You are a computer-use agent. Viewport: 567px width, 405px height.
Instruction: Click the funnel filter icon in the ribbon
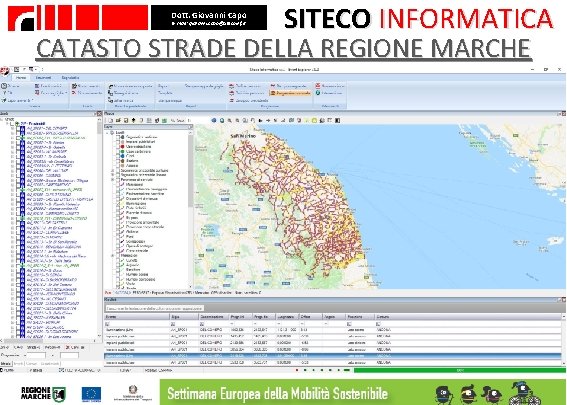(5, 93)
